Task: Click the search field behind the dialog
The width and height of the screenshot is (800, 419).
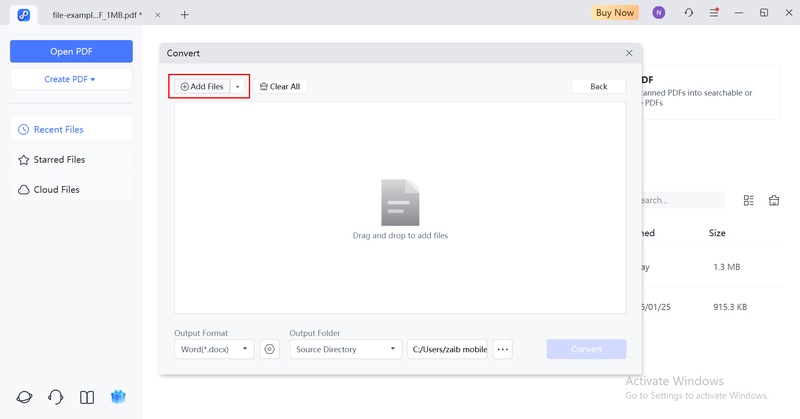Action: click(683, 200)
